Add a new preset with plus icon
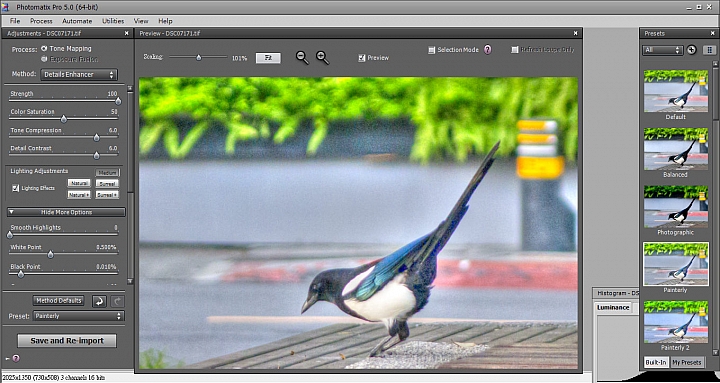 (x=692, y=50)
